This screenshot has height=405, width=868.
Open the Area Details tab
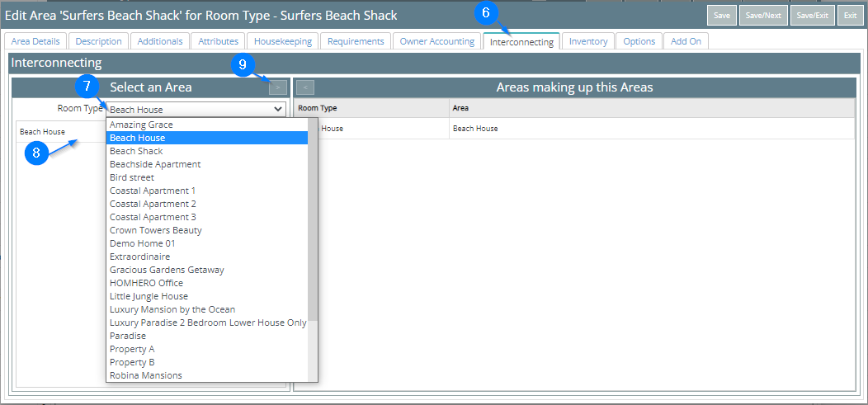click(35, 41)
